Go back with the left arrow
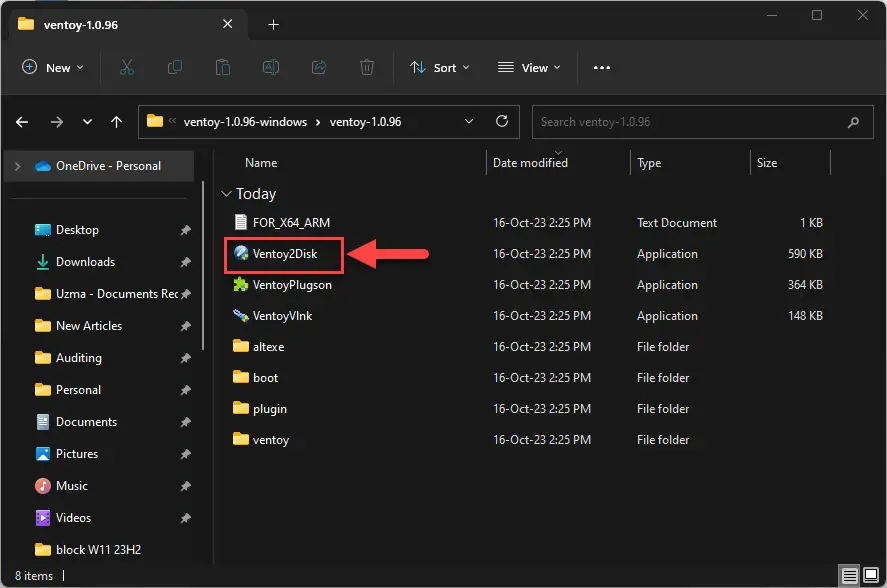The image size is (887, 588). (22, 122)
